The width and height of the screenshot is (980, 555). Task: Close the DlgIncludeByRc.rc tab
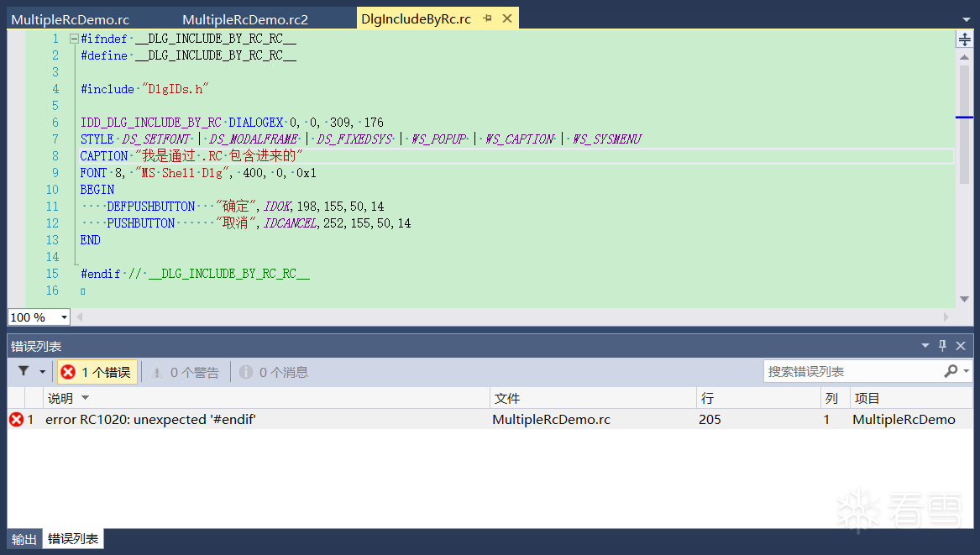[x=507, y=18]
